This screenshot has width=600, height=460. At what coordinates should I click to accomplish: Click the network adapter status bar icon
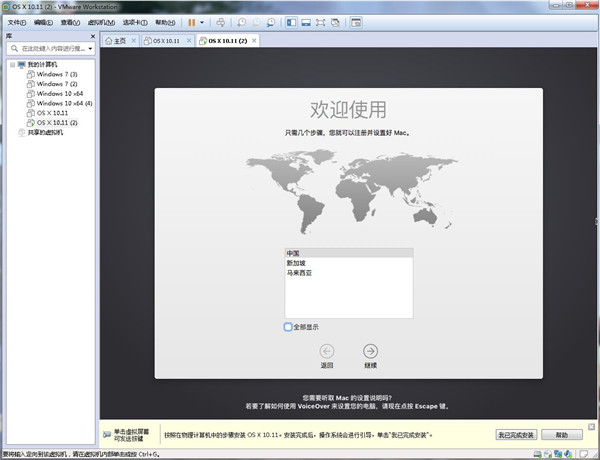pyautogui.click(x=558, y=454)
